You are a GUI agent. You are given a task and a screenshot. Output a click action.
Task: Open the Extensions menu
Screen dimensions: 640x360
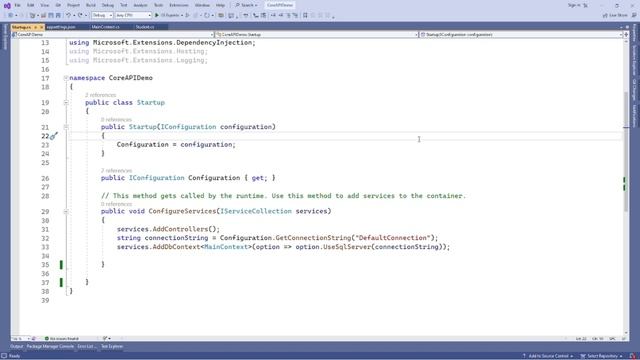[179, 5]
